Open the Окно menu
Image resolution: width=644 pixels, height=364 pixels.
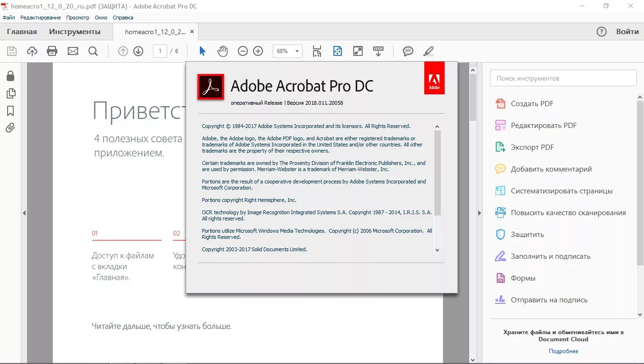click(101, 18)
